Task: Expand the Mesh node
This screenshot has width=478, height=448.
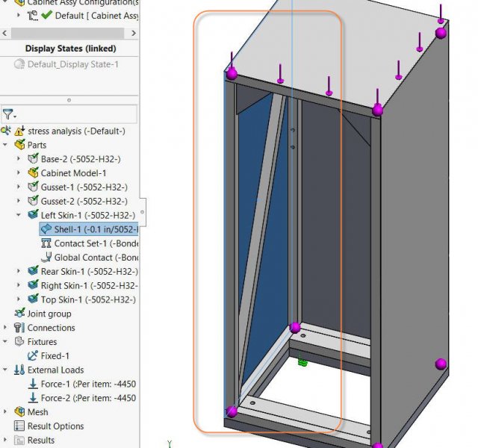Action: coord(5,411)
